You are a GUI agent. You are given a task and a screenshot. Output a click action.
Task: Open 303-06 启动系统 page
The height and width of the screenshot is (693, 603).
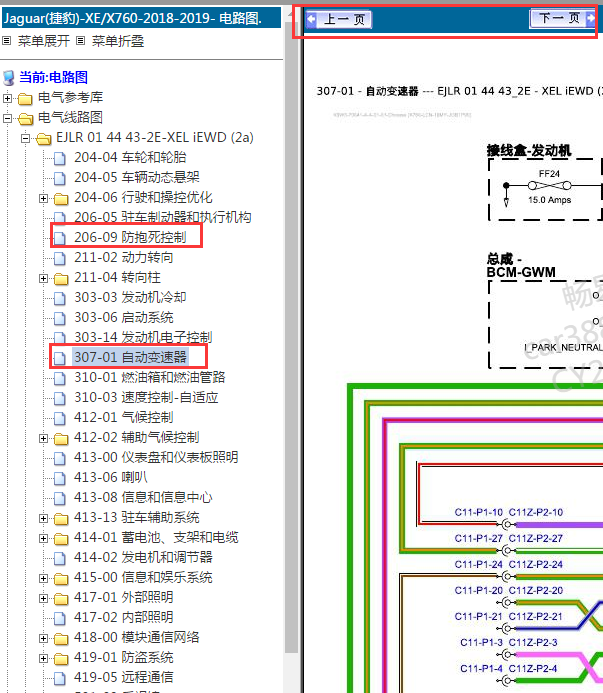point(123,317)
